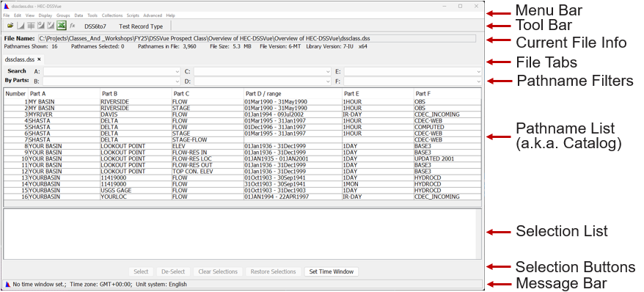Click the DSS6to7 toolbar button
This screenshot has height=292, width=644.
95,26
